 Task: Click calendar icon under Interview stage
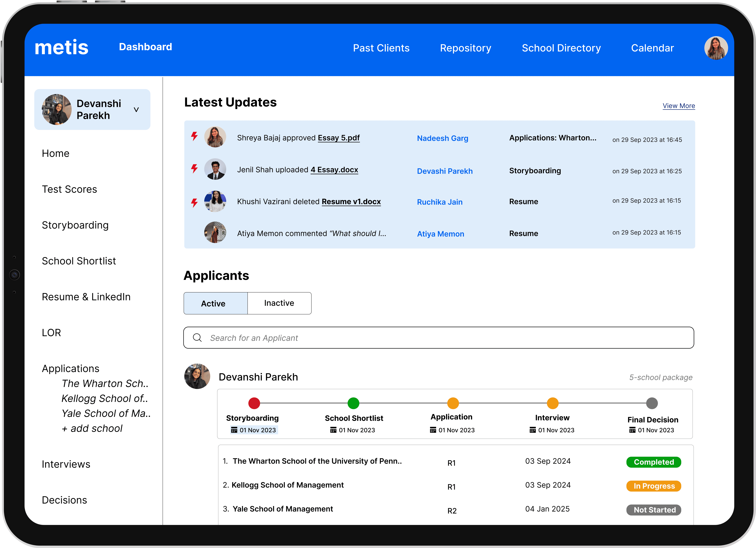[x=533, y=430]
